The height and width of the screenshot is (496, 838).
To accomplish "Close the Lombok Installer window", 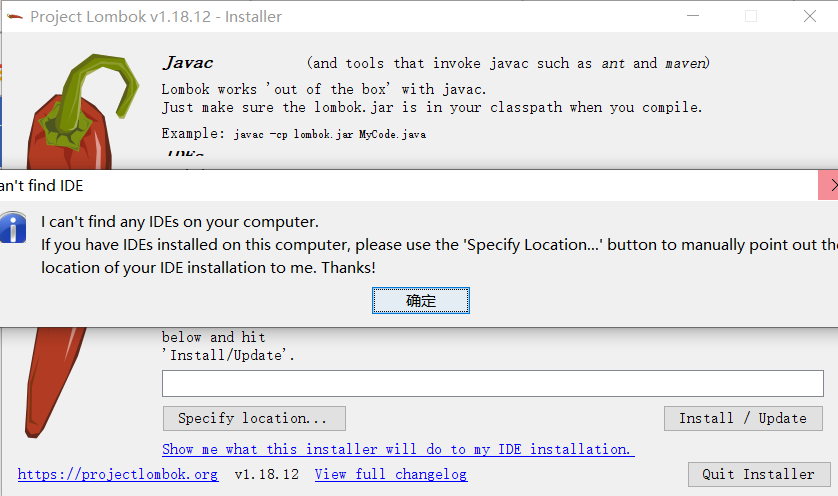I will pyautogui.click(x=810, y=16).
